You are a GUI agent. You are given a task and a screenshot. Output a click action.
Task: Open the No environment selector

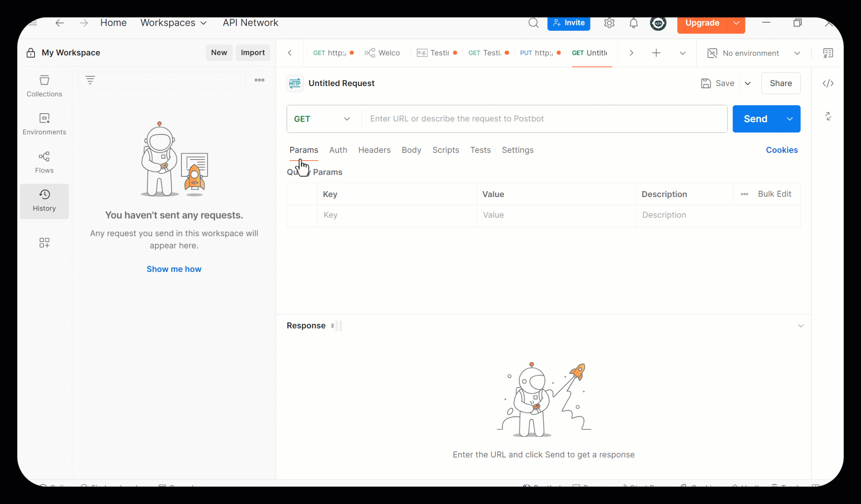click(754, 53)
